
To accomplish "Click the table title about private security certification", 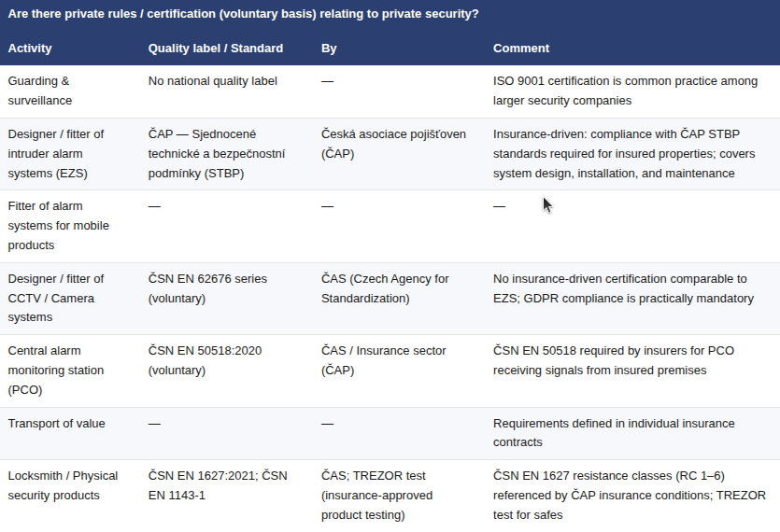I will [244, 15].
